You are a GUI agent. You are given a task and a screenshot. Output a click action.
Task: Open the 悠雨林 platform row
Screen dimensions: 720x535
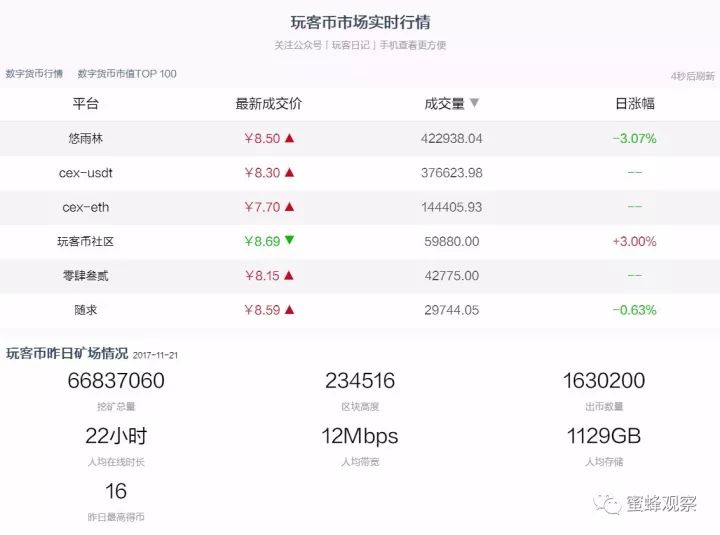click(x=360, y=138)
